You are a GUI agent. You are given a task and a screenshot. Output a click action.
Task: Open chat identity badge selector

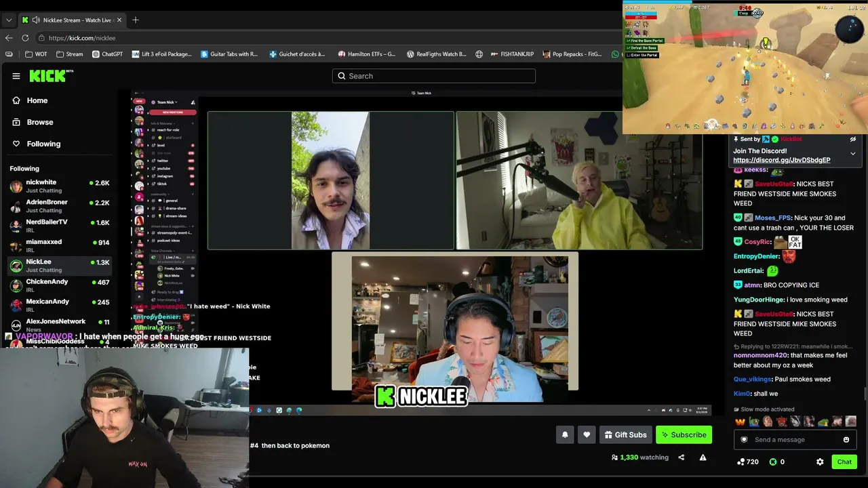744,440
